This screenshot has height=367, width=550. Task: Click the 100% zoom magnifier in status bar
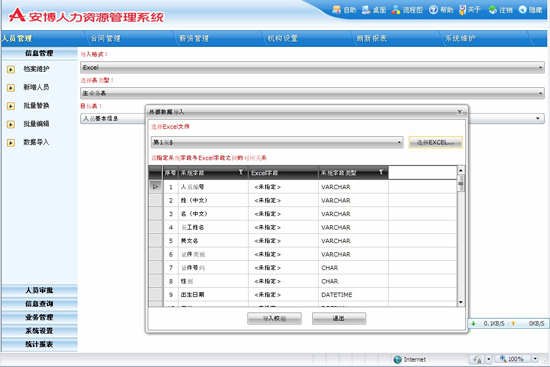503,359
